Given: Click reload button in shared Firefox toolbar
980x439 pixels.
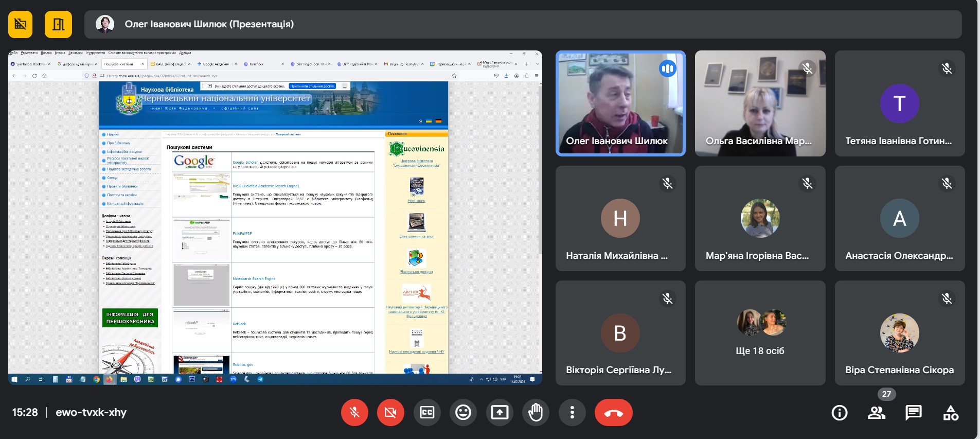Looking at the screenshot, I should (x=34, y=76).
